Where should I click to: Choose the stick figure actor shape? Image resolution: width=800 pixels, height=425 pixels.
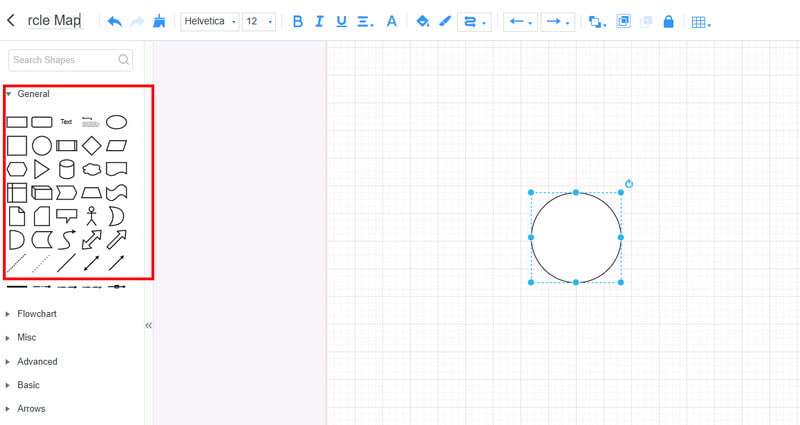point(92,216)
